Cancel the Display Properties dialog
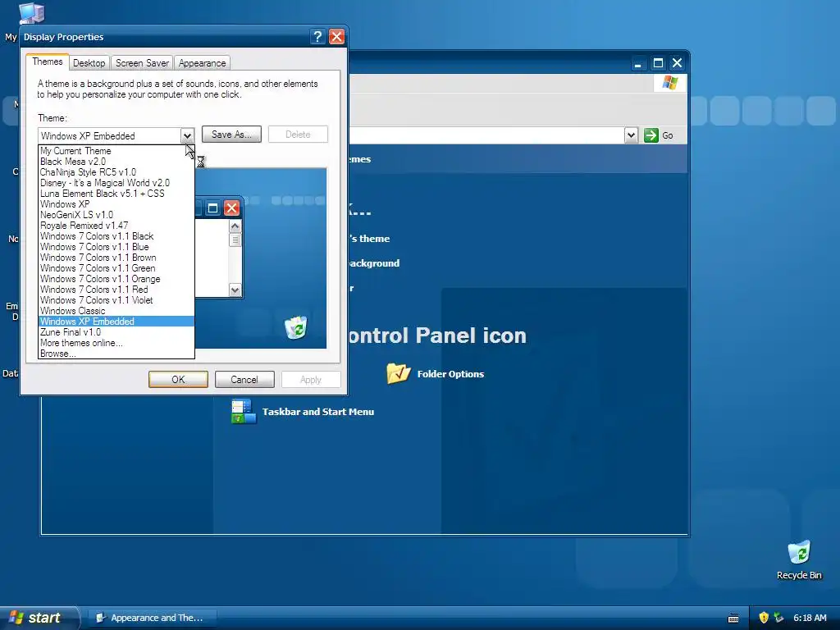 click(244, 379)
